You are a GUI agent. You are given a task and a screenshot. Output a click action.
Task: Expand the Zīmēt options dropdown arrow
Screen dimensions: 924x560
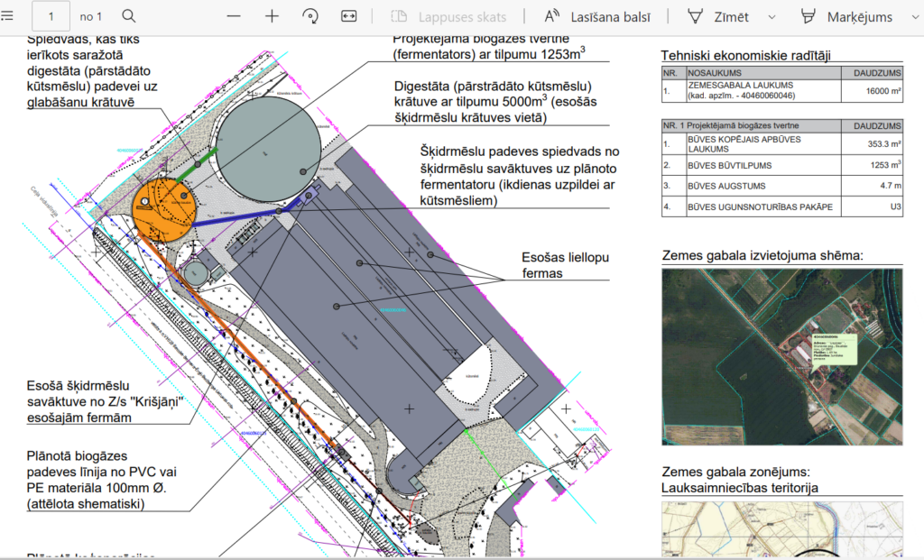[x=772, y=17]
